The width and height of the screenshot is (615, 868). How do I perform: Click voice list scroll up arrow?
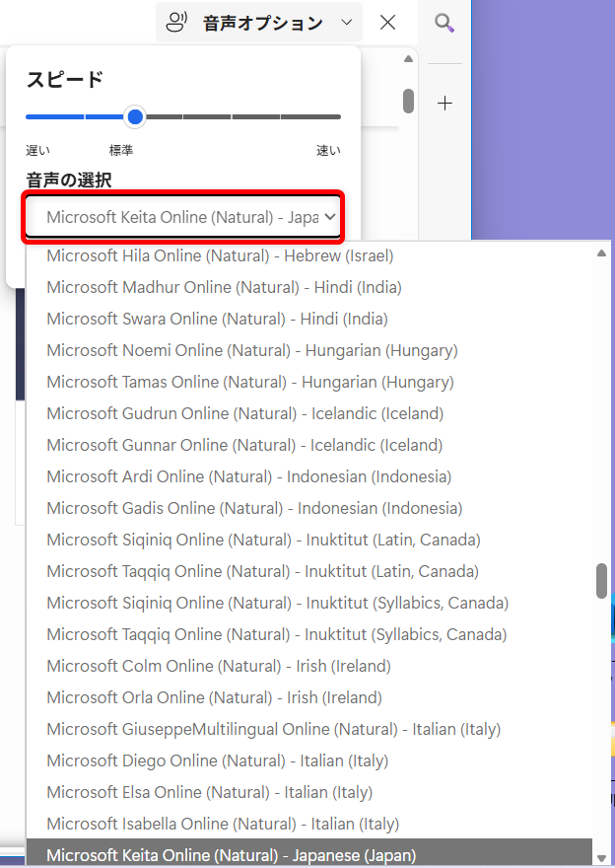[601, 253]
